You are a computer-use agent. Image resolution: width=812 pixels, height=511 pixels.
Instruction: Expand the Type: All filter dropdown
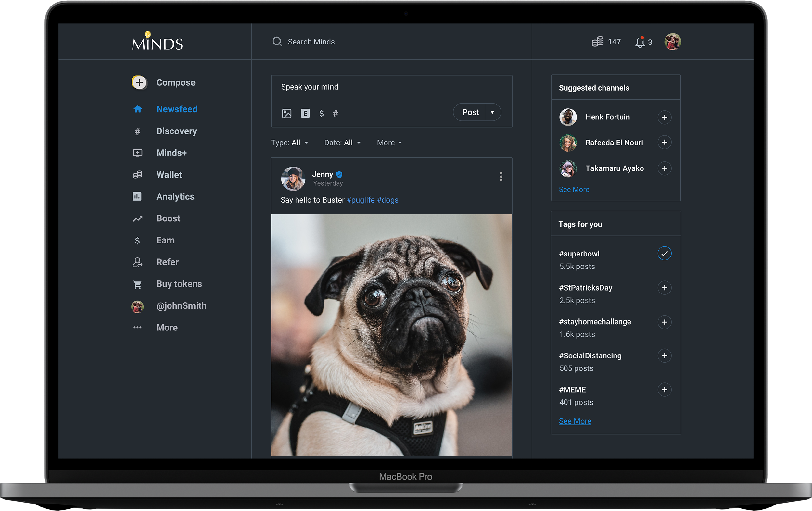click(x=289, y=143)
